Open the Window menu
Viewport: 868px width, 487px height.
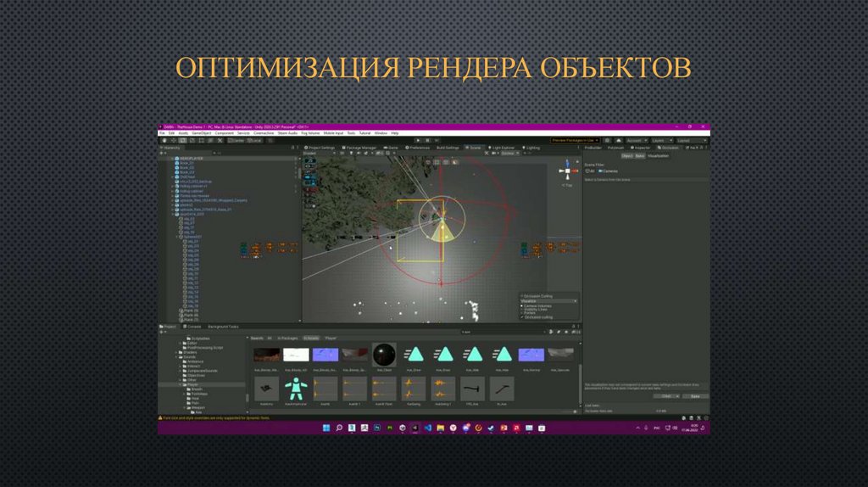coord(381,133)
